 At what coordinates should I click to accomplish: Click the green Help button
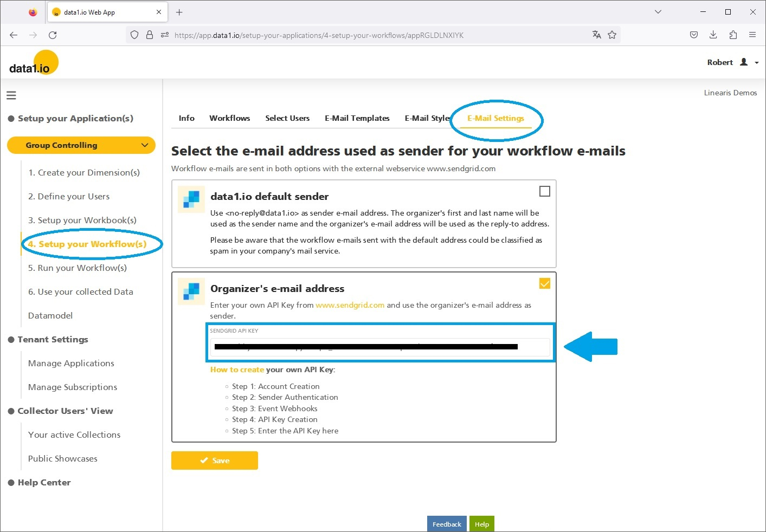pos(482,524)
